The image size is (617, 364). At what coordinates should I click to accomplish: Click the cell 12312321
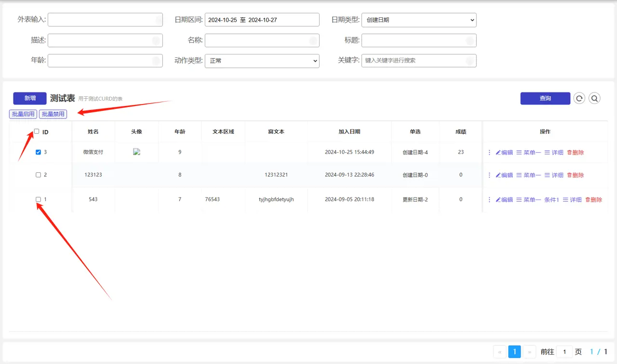(276, 175)
